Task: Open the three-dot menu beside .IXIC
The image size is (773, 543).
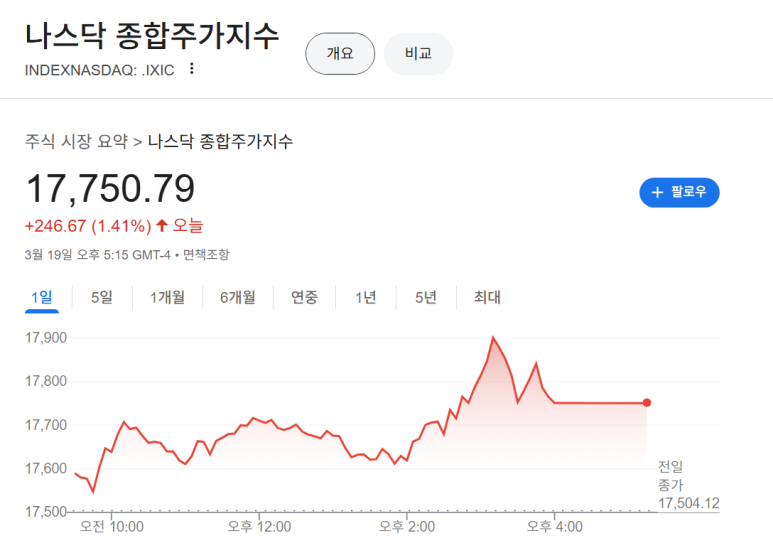Action: pos(192,69)
